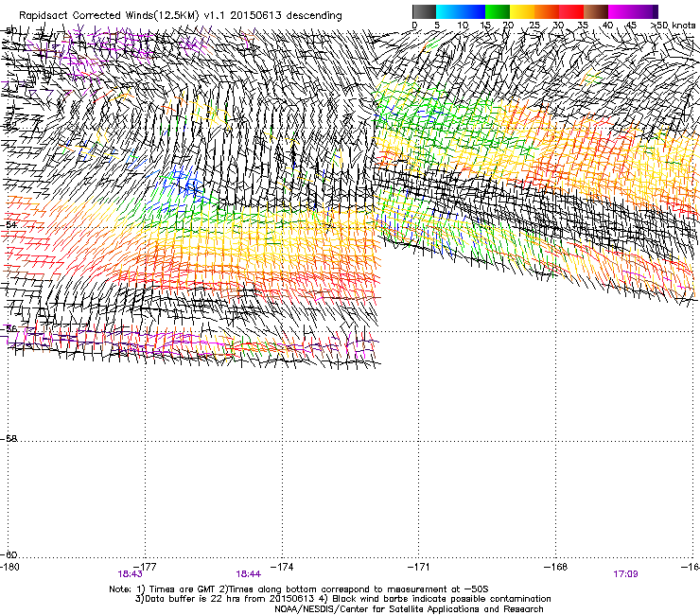Click the latitude label -56

pos(9,328)
